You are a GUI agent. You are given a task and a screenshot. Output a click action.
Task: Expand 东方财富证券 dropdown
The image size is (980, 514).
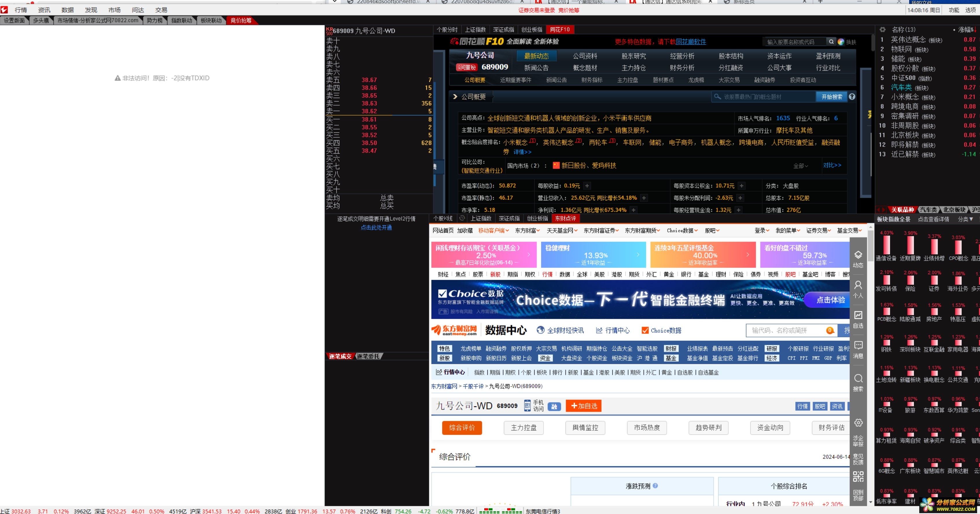pos(601,231)
